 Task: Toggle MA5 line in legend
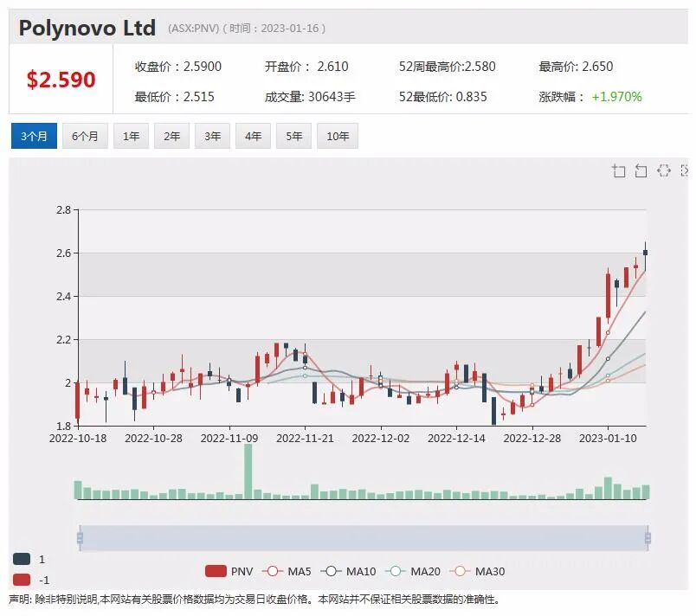click(x=287, y=571)
